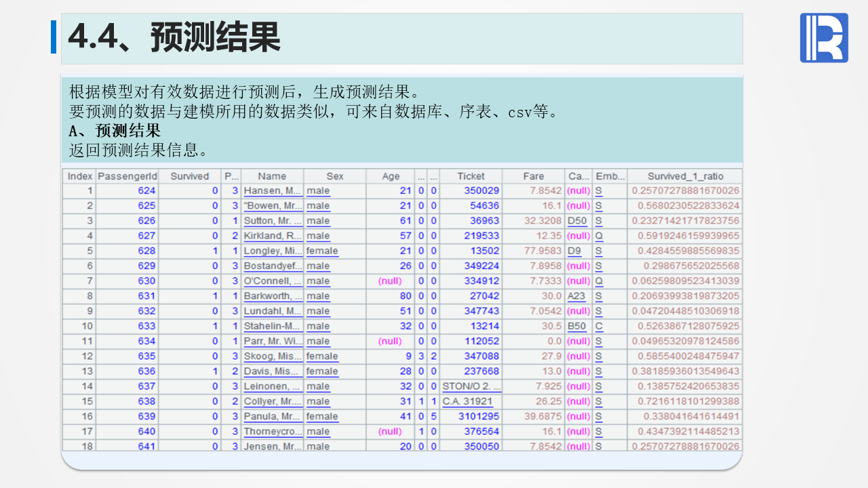Click the Survived column header
The height and width of the screenshot is (488, 868).
coord(189,176)
